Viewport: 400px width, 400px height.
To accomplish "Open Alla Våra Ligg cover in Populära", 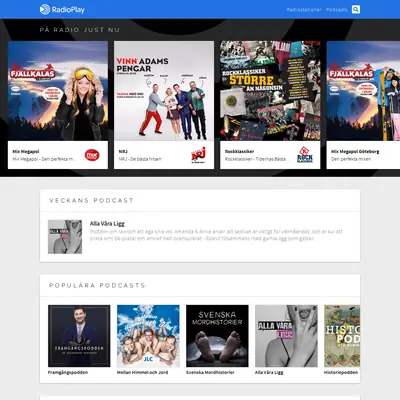I will (x=286, y=336).
